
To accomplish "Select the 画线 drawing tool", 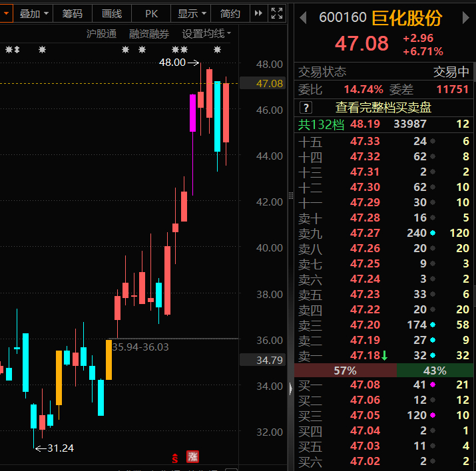I will point(112,14).
